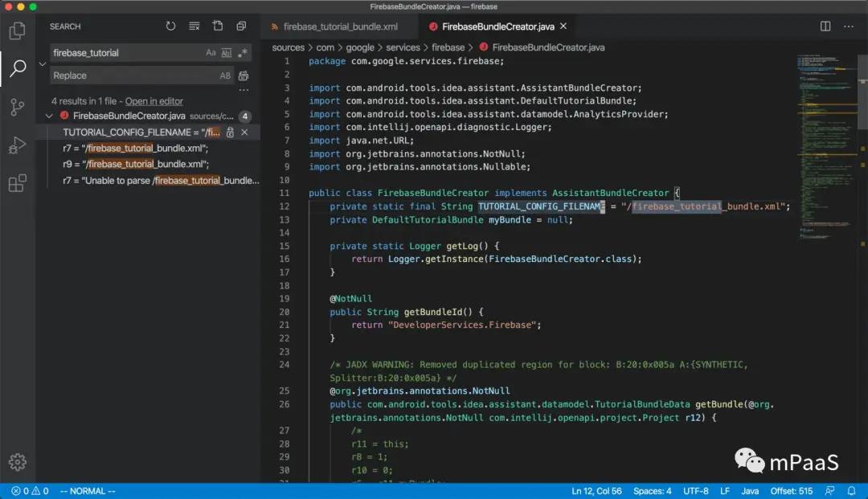Click the Split Editor icon
Viewport: 868px width, 499px height.
825,27
